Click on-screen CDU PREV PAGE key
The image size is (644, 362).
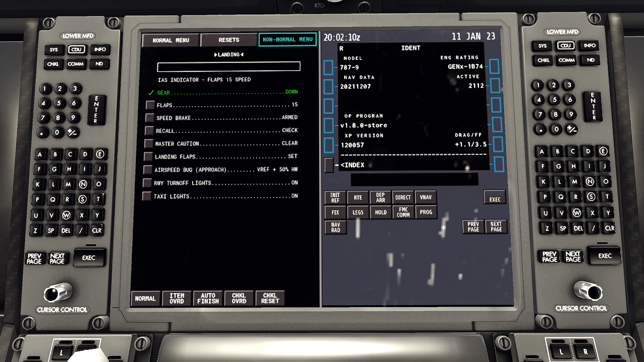(x=473, y=227)
